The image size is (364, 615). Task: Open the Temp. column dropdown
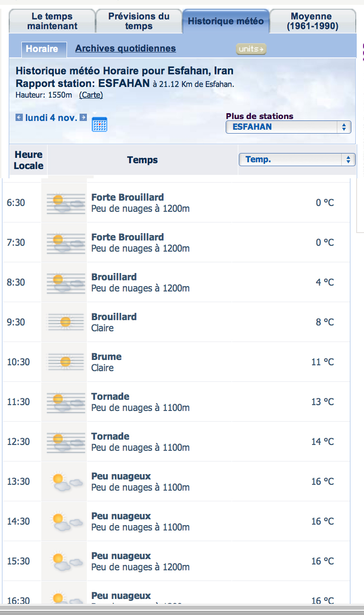pyautogui.click(x=297, y=160)
